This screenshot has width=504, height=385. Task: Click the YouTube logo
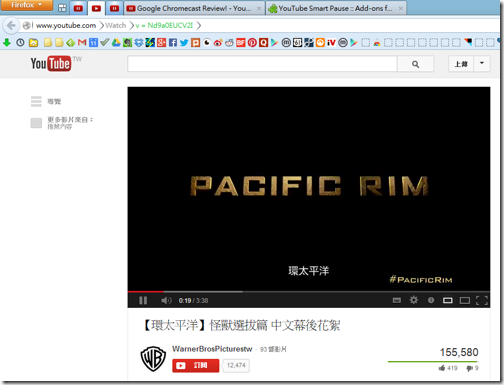51,63
